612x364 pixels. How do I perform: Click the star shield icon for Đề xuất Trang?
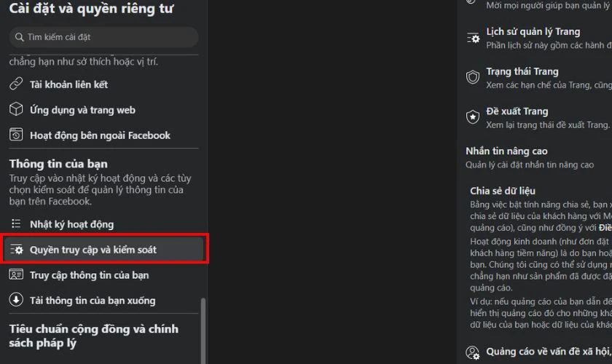tap(473, 117)
